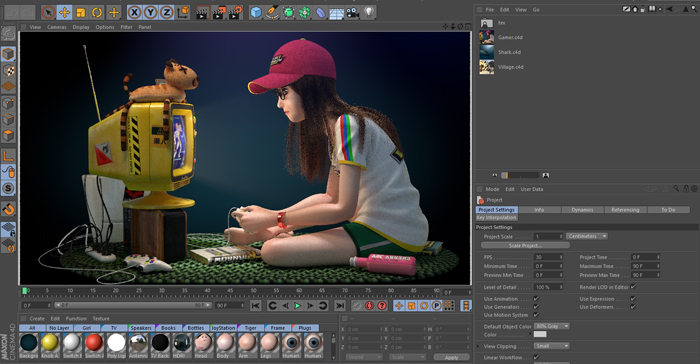Click the red Record Active Objects button

(x=369, y=305)
